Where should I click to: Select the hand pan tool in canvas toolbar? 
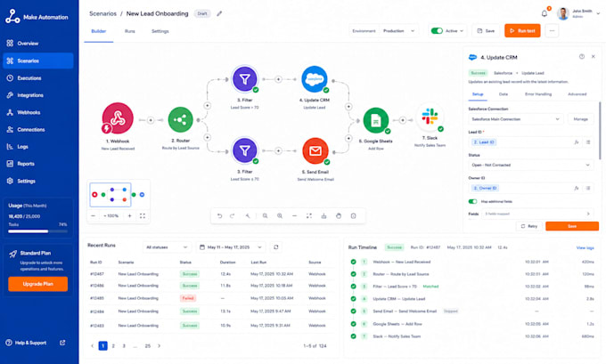tap(339, 215)
